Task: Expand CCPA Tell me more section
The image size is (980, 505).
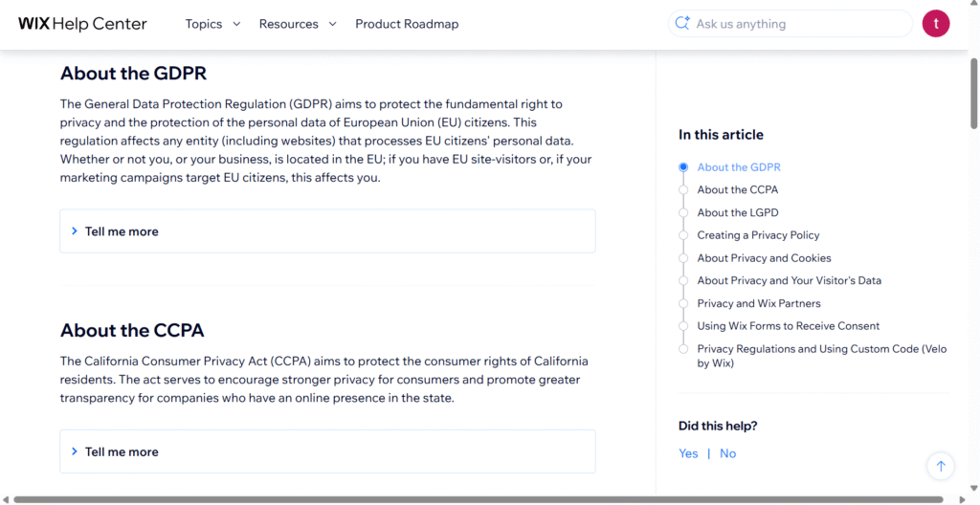Action: tap(122, 451)
